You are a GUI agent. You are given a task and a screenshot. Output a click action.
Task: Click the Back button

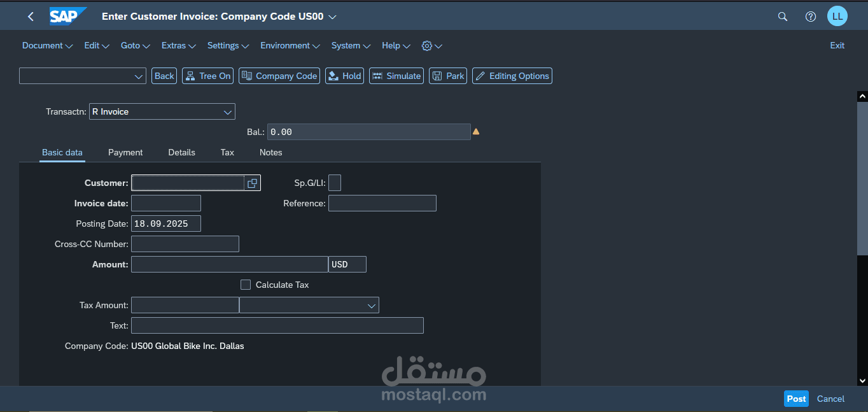click(x=164, y=76)
